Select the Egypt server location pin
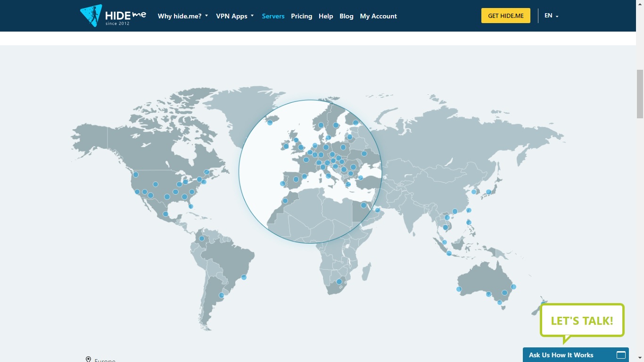 click(x=363, y=205)
